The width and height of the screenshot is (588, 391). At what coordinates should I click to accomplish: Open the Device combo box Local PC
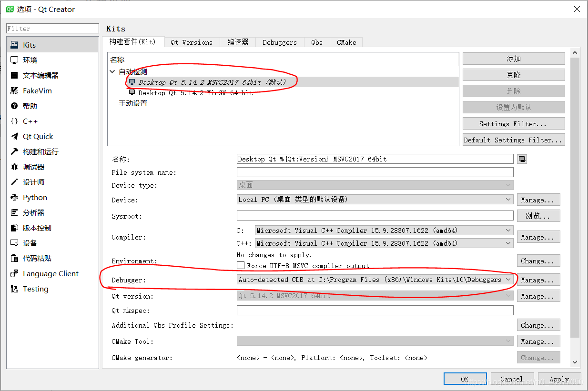(375, 200)
